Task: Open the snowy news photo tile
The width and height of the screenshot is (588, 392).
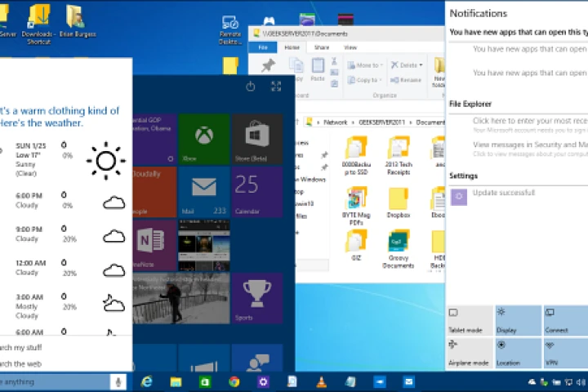Action: tap(181, 298)
